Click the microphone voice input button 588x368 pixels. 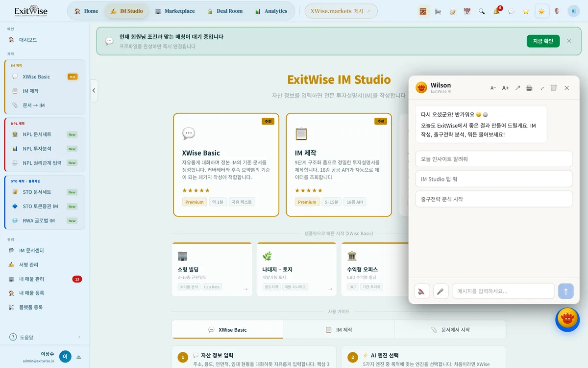[441, 291]
